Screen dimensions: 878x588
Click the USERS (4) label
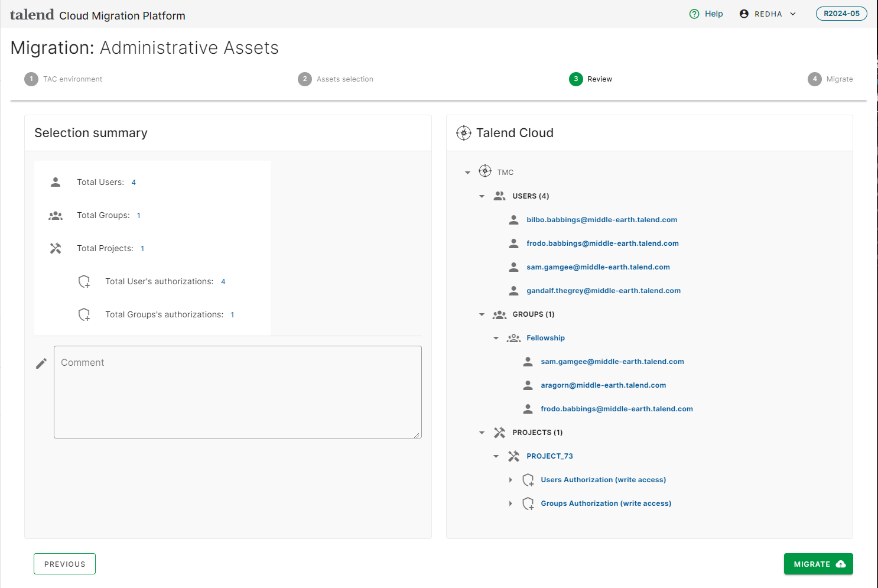pos(531,196)
